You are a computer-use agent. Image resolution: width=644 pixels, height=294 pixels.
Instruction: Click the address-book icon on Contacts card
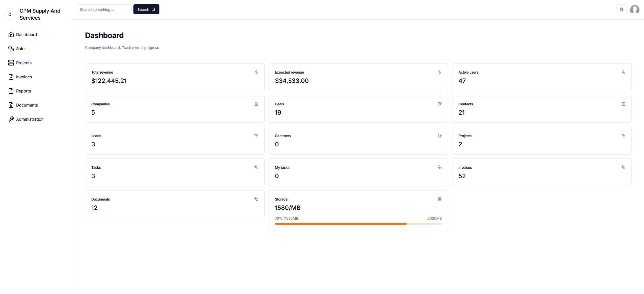623,104
